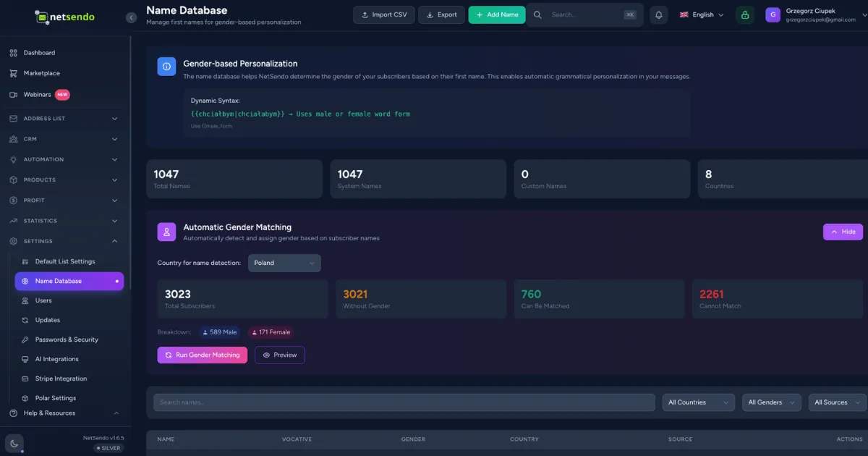Click the Help & Resources question icon
The width and height of the screenshot is (868, 456).
14,413
